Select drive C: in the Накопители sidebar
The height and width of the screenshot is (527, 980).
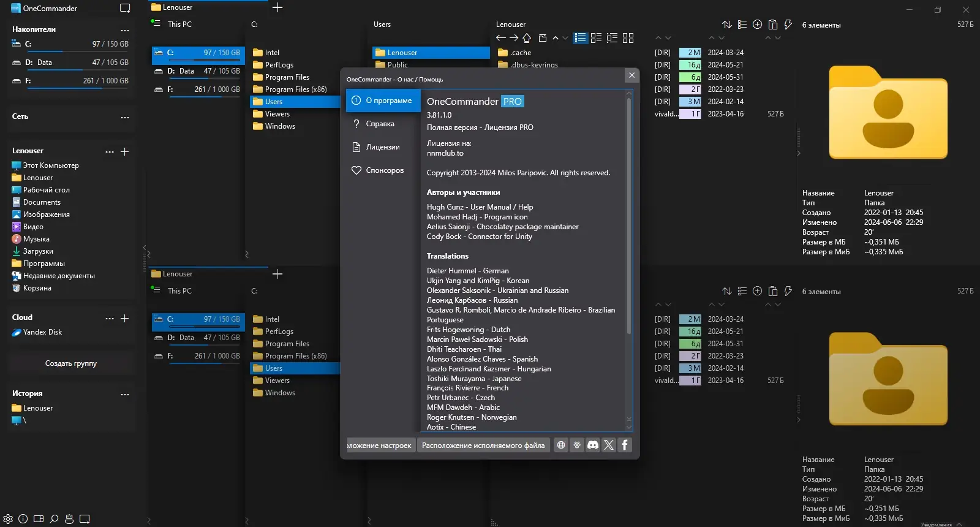point(70,44)
